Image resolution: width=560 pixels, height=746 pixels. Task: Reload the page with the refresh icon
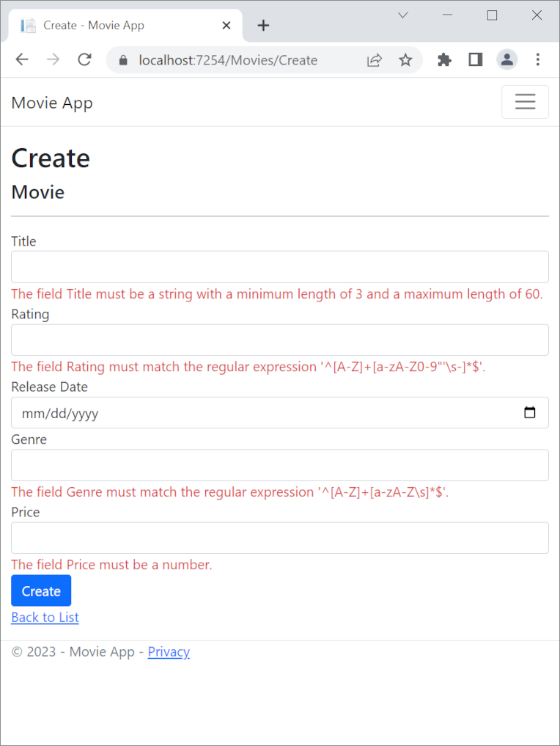(x=84, y=60)
